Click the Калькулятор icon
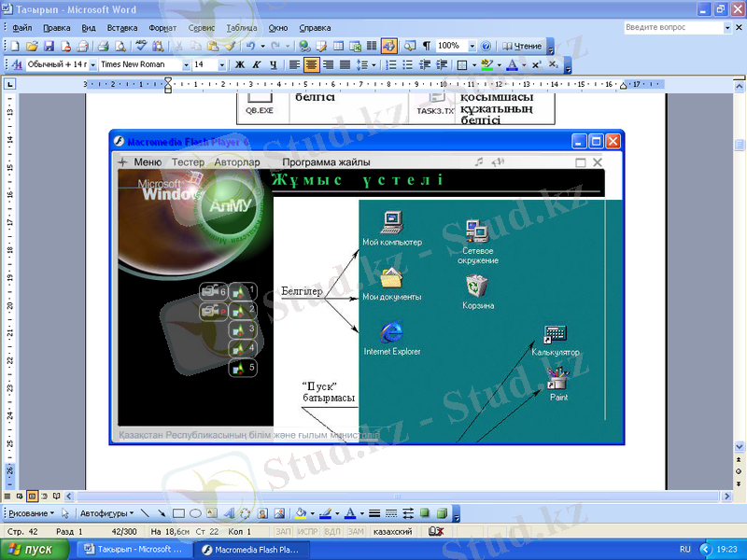Image resolution: width=747 pixels, height=560 pixels. [556, 335]
